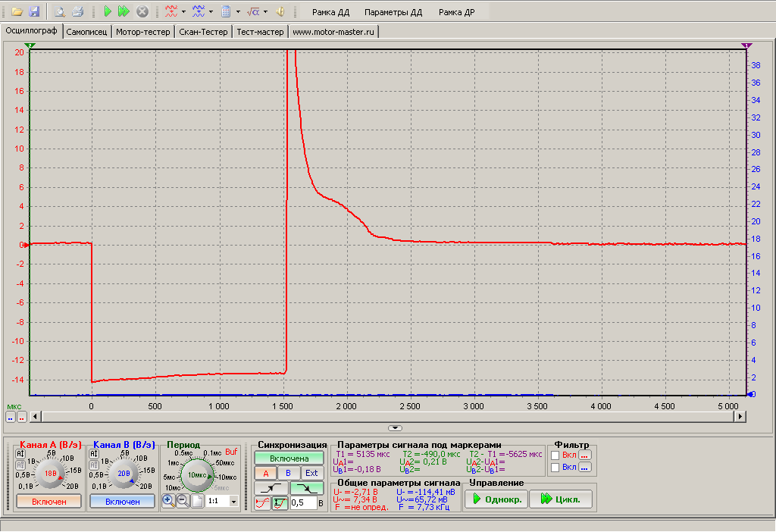Toggle Channel A grayed secondary range button
Image resolution: width=776 pixels, height=532 pixels.
20,465
